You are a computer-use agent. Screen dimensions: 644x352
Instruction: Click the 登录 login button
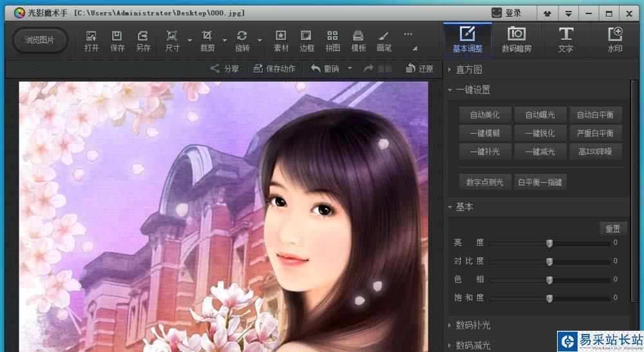tap(507, 13)
